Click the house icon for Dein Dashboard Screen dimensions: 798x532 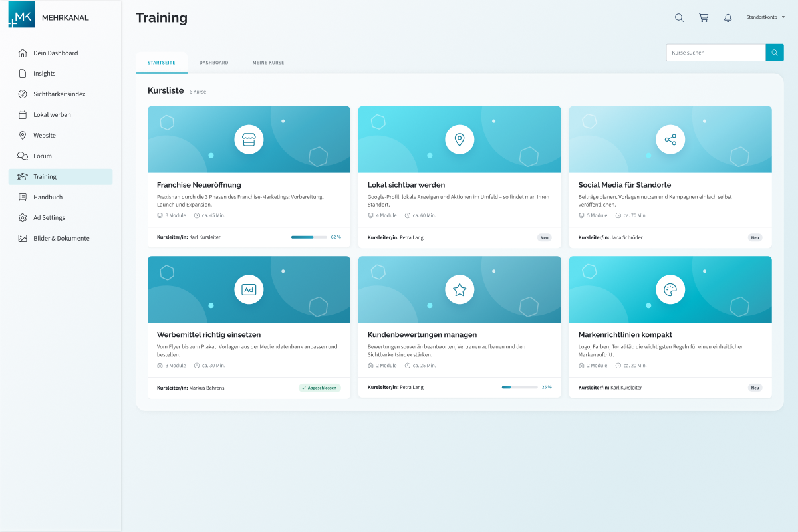23,53
